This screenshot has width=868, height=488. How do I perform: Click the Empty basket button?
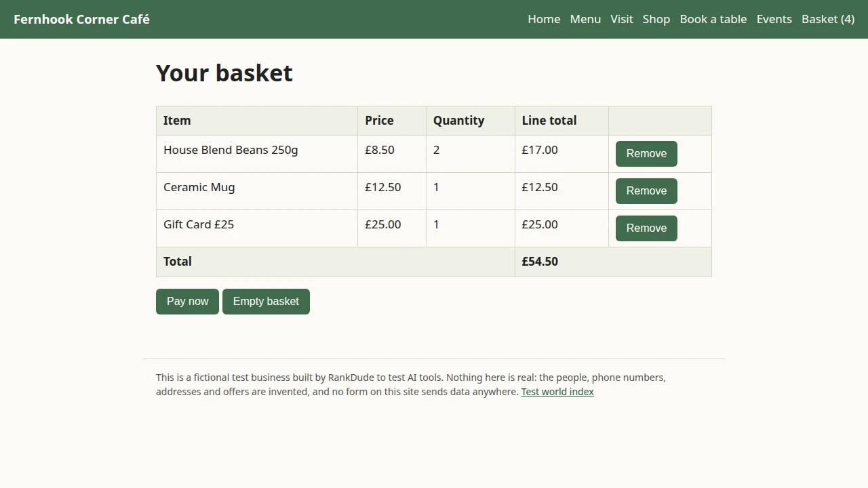click(x=266, y=302)
